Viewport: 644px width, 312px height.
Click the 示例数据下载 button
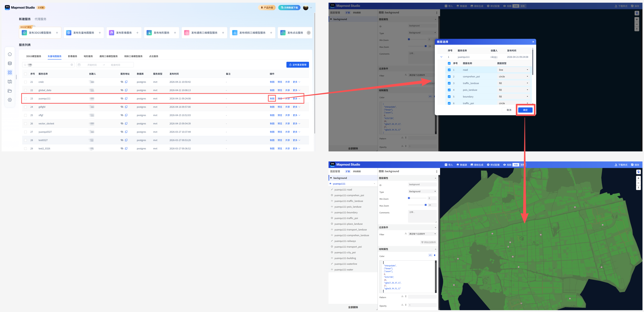click(x=289, y=8)
